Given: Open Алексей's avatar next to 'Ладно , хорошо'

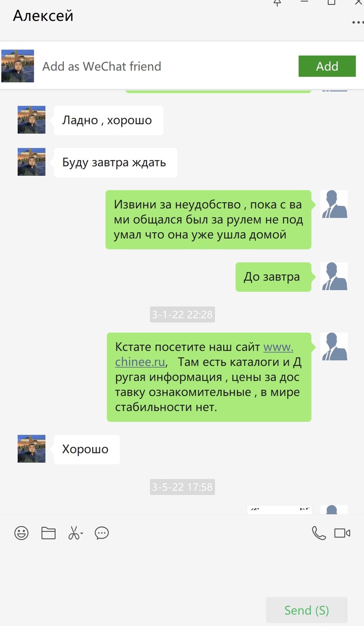Looking at the screenshot, I should click(x=32, y=120).
